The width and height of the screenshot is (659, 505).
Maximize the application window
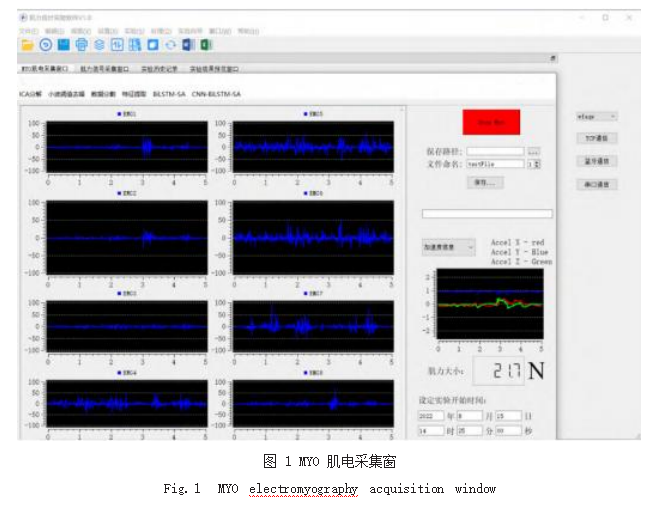click(605, 18)
